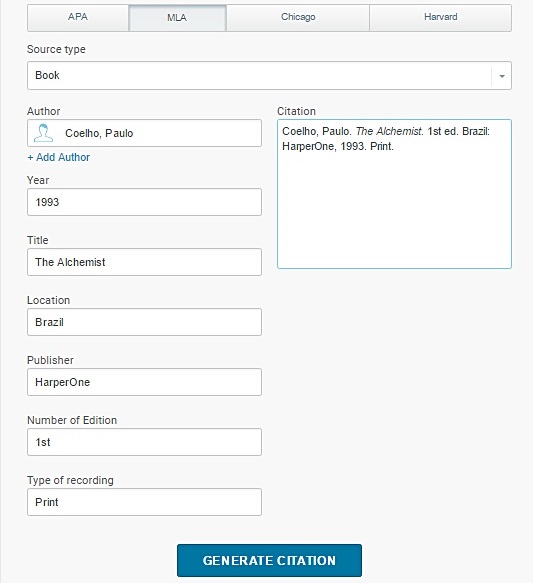Viewport: 533px width, 583px height.
Task: Click the Location field containing Brazil
Action: [144, 322]
